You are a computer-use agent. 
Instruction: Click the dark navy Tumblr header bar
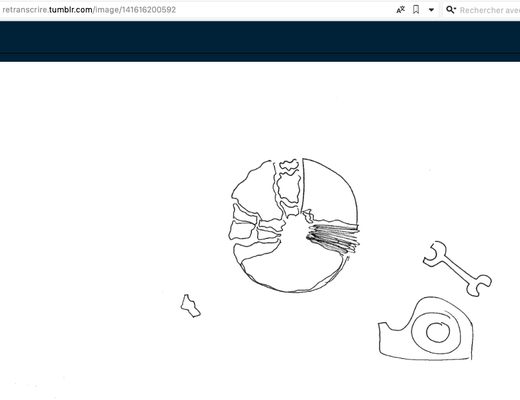(260, 37)
